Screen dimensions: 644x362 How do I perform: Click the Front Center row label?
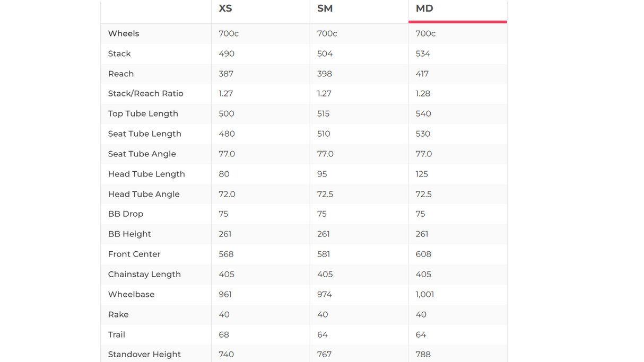[134, 254]
